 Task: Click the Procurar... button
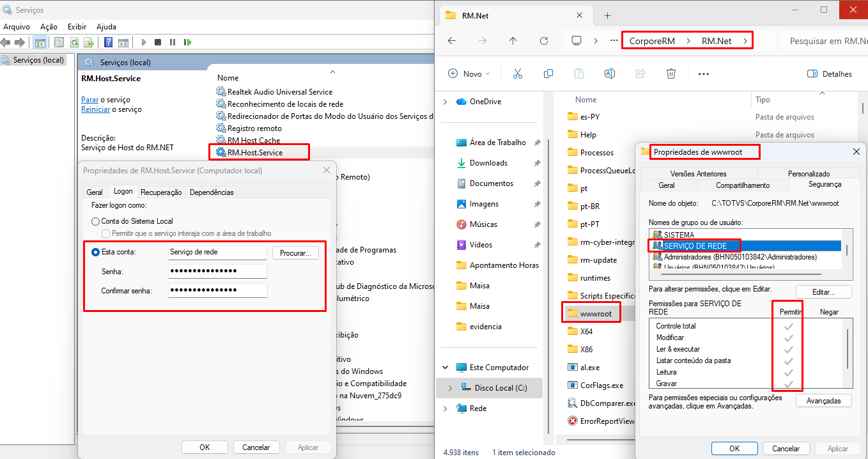coord(295,253)
